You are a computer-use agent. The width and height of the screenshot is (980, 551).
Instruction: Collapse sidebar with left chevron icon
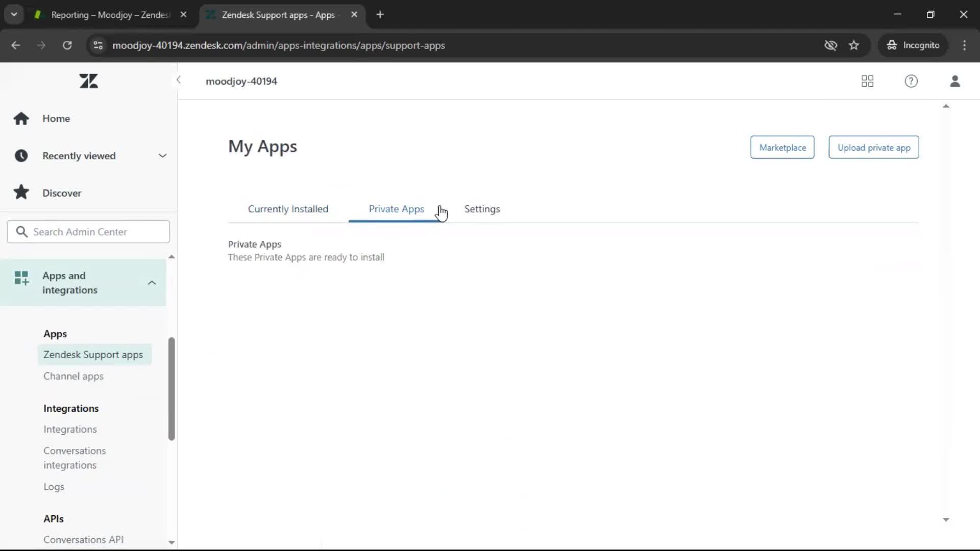pos(179,80)
